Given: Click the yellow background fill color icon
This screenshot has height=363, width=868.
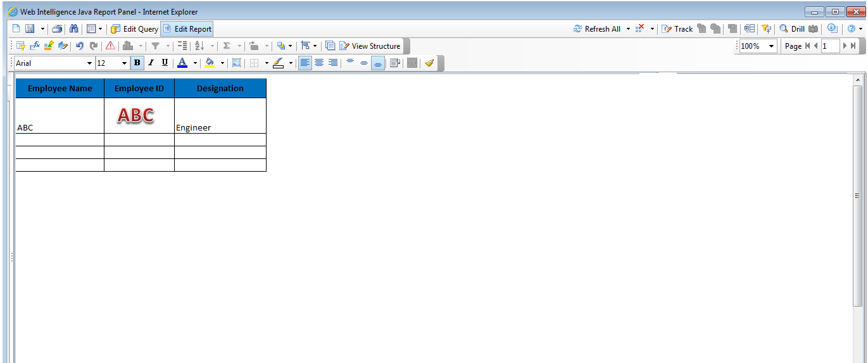Looking at the screenshot, I should pyautogui.click(x=210, y=63).
